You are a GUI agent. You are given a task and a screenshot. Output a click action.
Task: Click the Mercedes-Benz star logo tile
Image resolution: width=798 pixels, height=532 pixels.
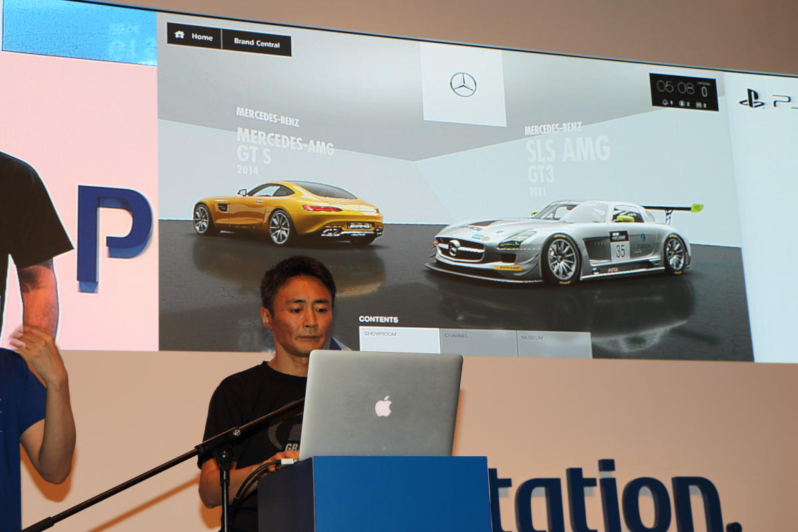[x=463, y=84]
